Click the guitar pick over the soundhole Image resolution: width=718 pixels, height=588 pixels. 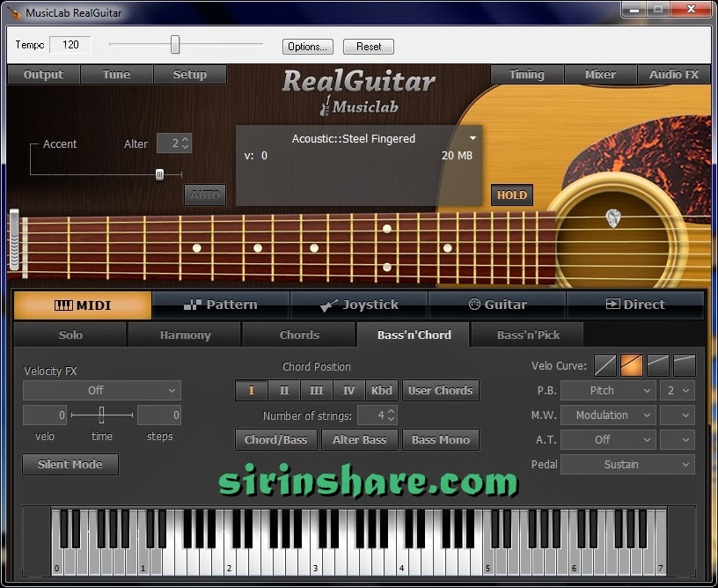(x=612, y=218)
